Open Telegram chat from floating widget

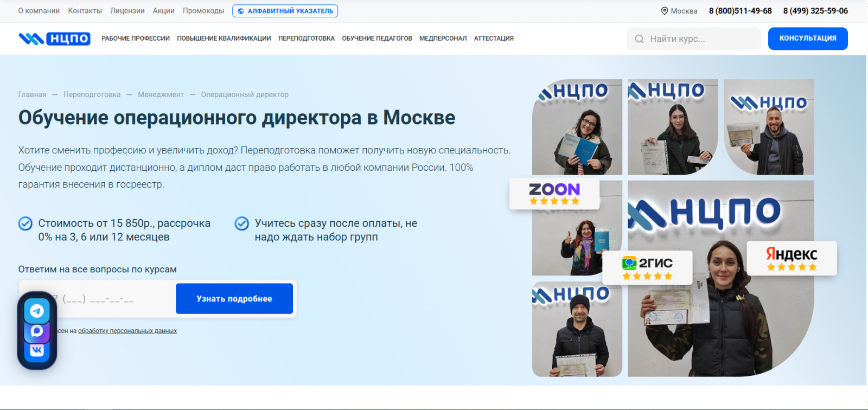37,311
